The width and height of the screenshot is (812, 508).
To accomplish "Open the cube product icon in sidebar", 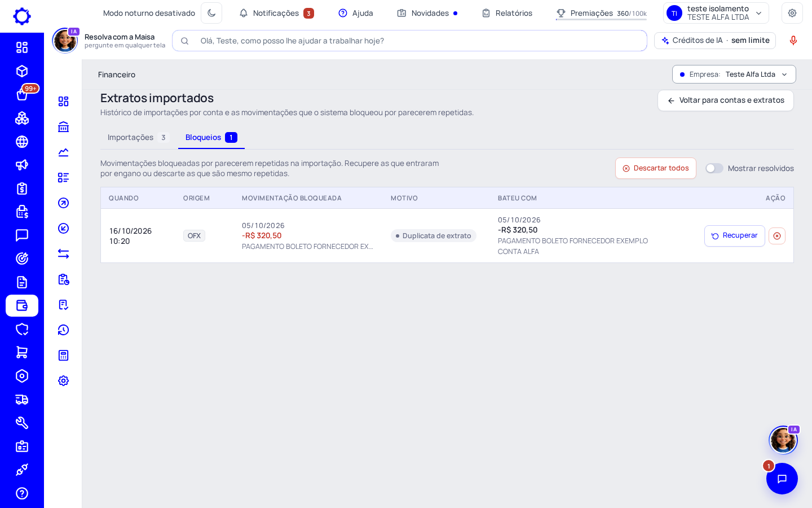I will pos(22,71).
